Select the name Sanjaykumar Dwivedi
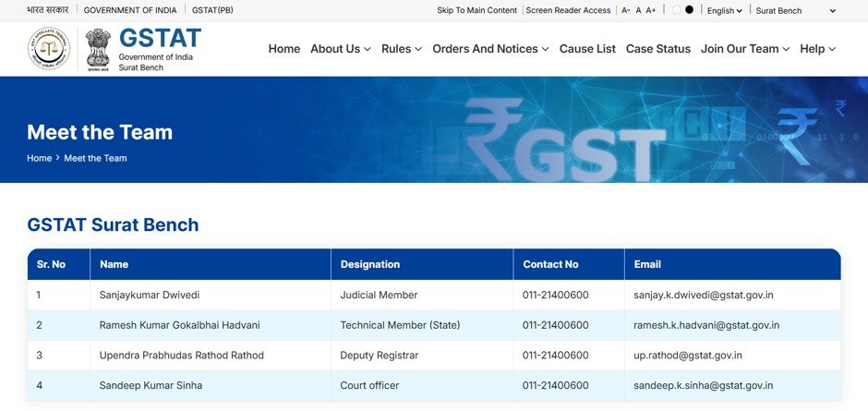 click(x=150, y=296)
